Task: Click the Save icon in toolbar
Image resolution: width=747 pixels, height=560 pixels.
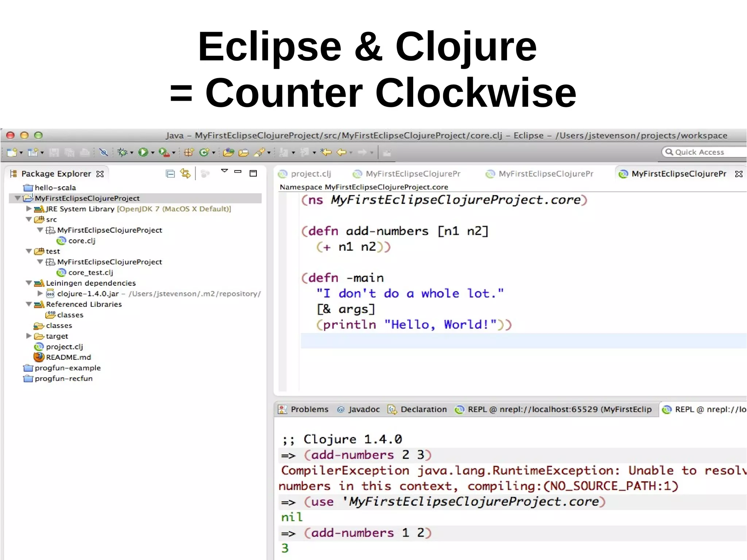Action: click(54, 152)
